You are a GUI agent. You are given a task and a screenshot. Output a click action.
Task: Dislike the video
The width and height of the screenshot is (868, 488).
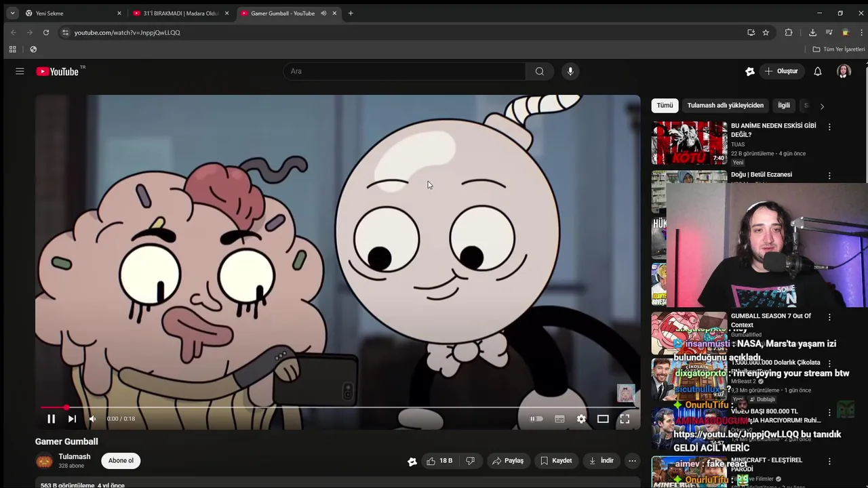470,461
